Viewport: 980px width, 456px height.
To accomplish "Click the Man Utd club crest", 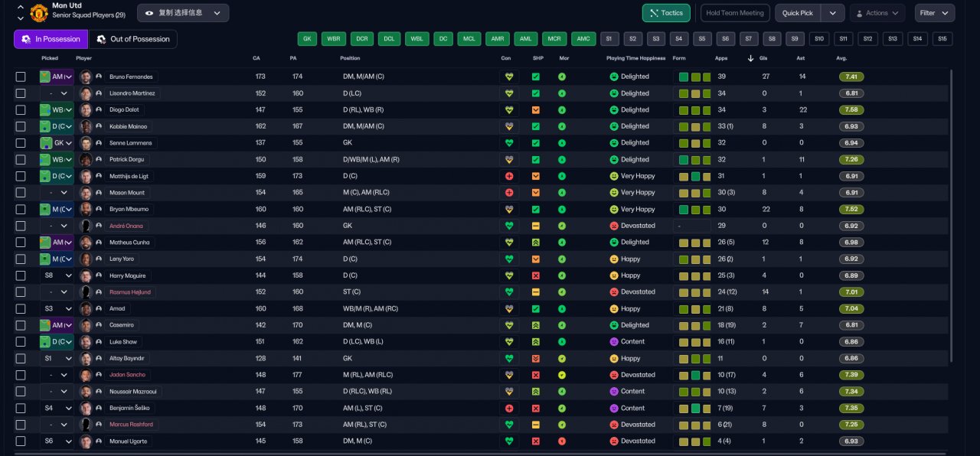I will click(x=38, y=13).
